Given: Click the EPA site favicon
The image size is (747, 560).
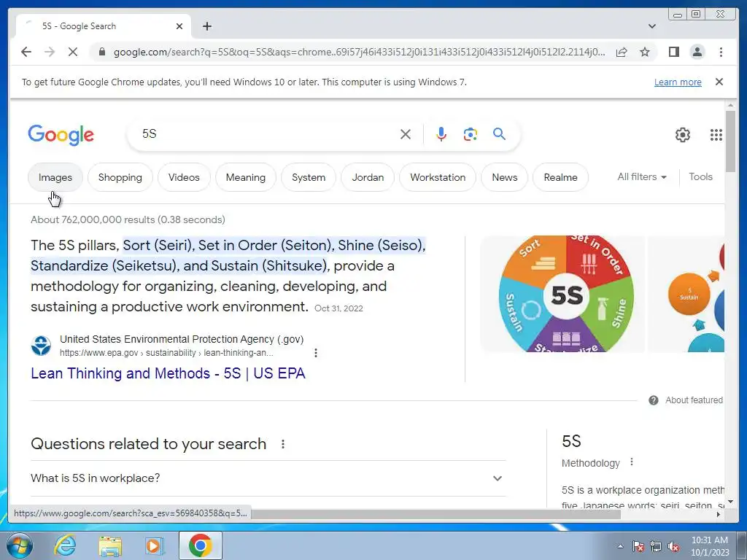Looking at the screenshot, I should click(41, 346).
